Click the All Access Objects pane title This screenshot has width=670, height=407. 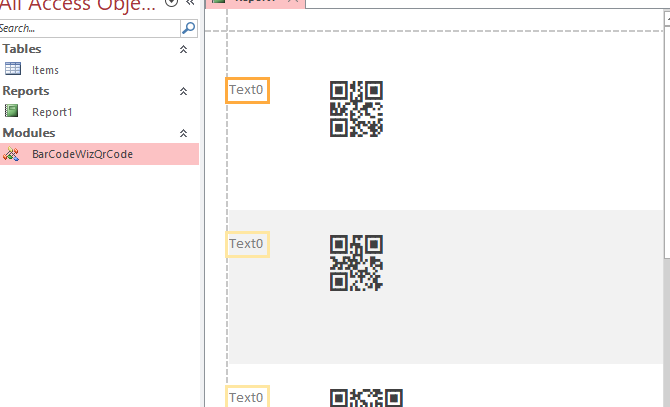point(78,5)
